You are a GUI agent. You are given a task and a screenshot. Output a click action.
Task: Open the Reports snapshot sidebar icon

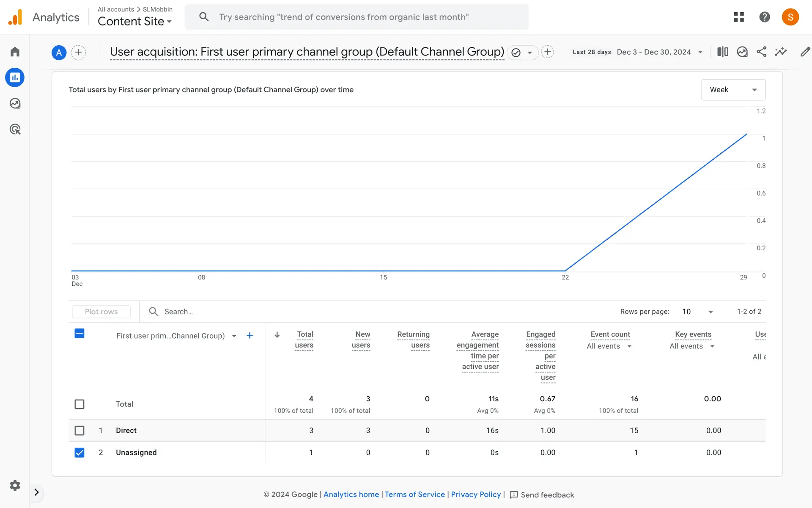point(15,77)
